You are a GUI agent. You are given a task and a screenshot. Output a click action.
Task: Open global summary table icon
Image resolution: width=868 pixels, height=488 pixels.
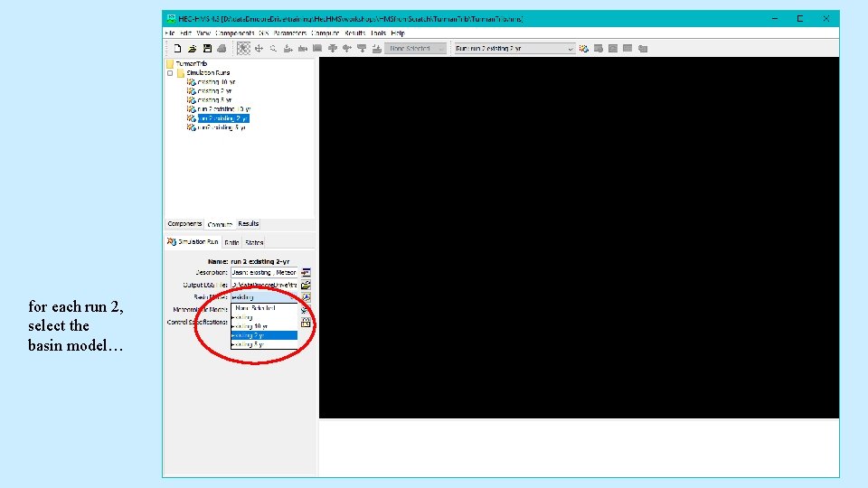(599, 49)
